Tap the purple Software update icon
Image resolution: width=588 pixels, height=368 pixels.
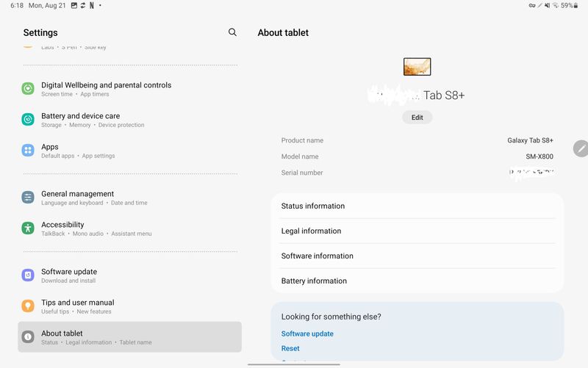28,275
